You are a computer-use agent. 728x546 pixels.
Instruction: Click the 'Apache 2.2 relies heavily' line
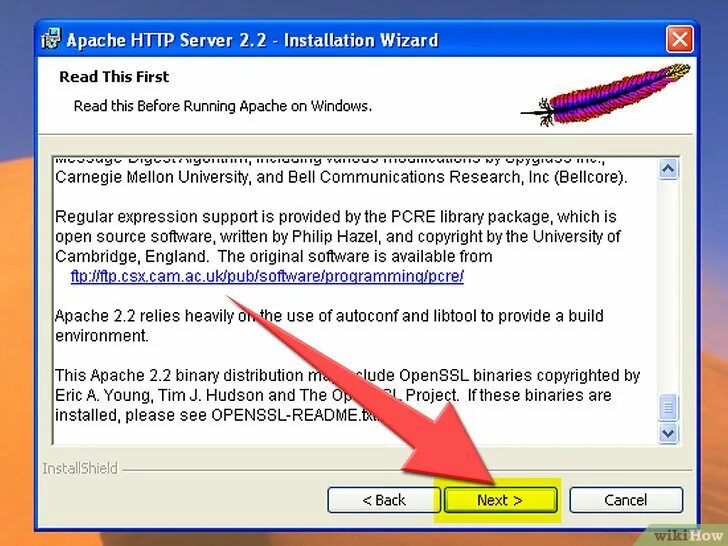click(329, 316)
